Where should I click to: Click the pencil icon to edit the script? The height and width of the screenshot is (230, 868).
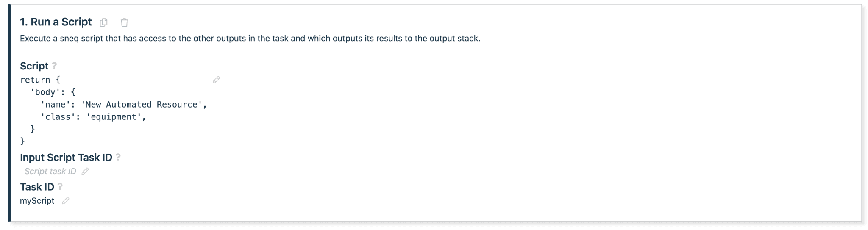(x=216, y=80)
